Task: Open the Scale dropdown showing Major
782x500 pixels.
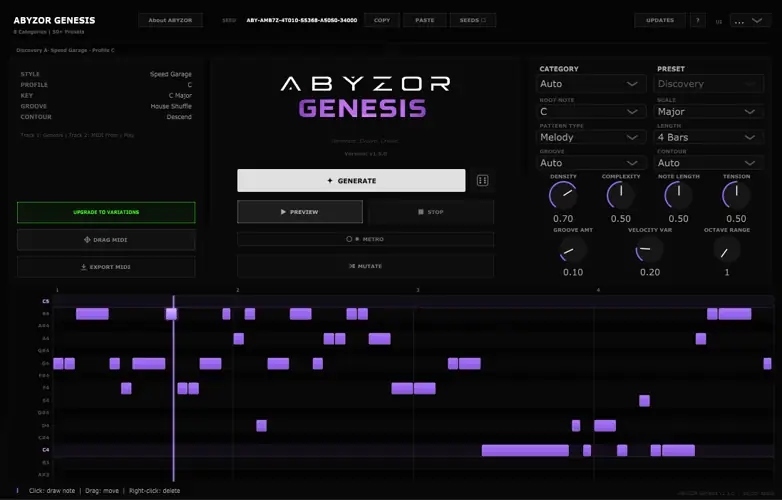Action: coord(708,112)
